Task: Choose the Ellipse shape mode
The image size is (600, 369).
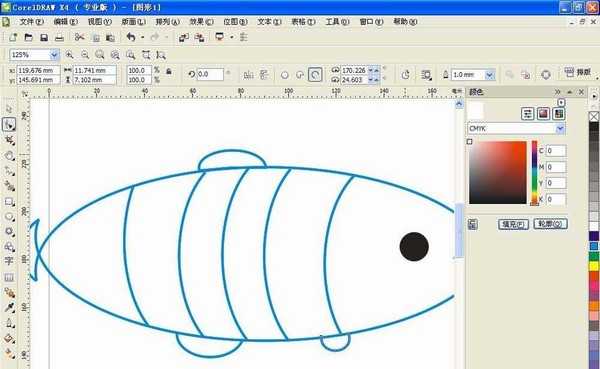Action: 284,75
